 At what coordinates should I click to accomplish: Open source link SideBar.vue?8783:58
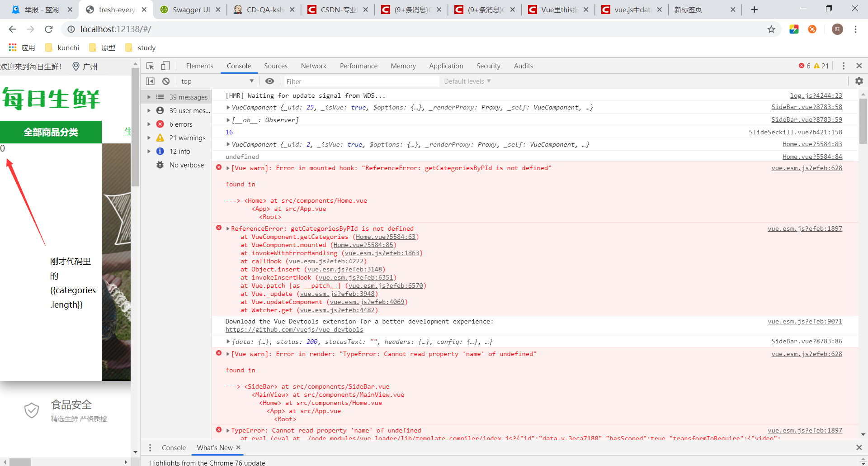(x=807, y=107)
